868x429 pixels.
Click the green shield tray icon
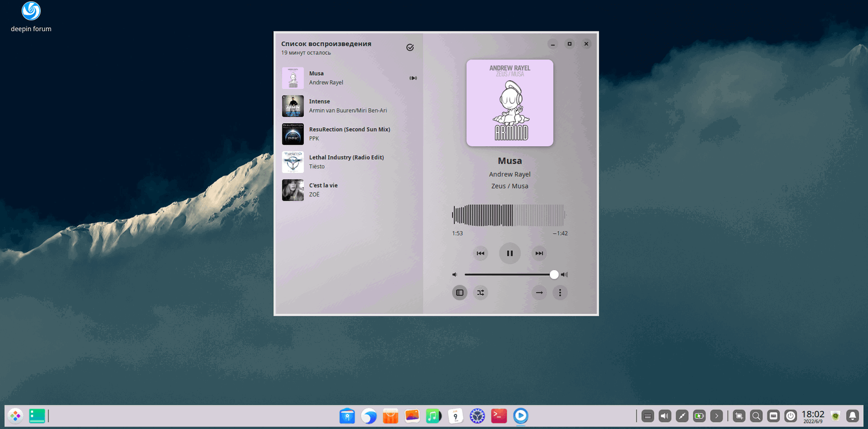tap(835, 416)
